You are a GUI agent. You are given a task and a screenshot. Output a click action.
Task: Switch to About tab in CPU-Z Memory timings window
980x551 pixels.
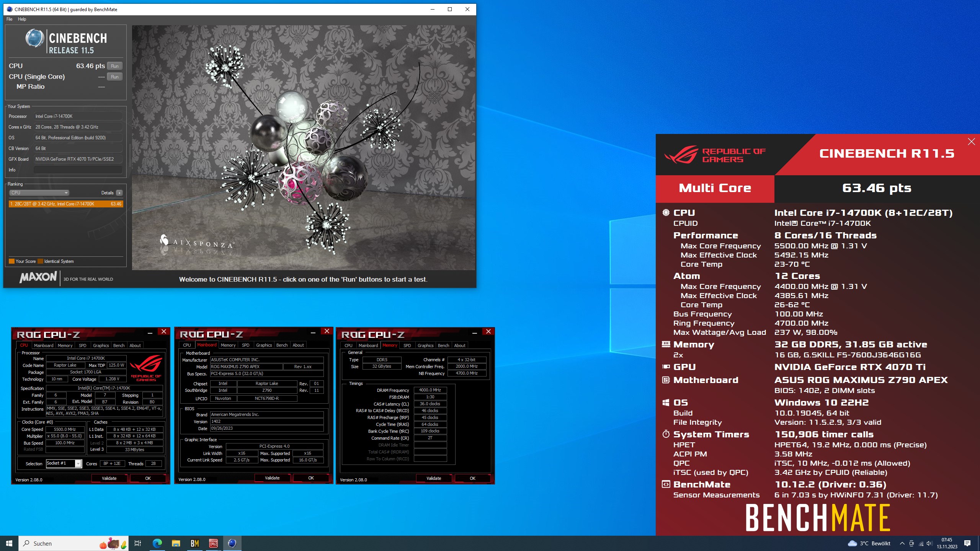click(x=460, y=346)
